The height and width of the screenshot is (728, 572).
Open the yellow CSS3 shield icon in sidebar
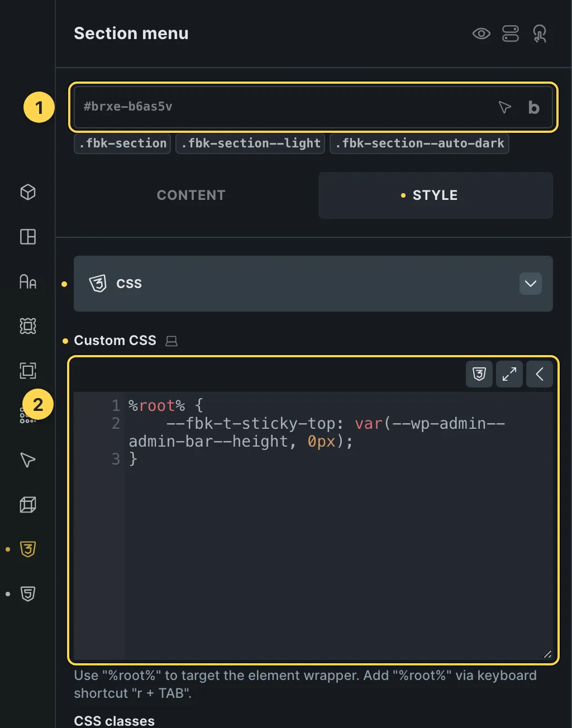[28, 549]
